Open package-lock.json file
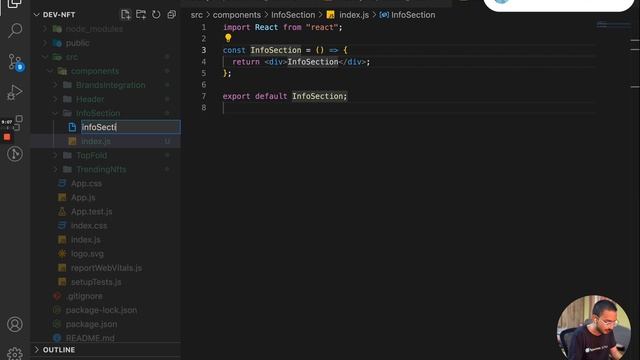The image size is (640, 360). pyautogui.click(x=101, y=310)
